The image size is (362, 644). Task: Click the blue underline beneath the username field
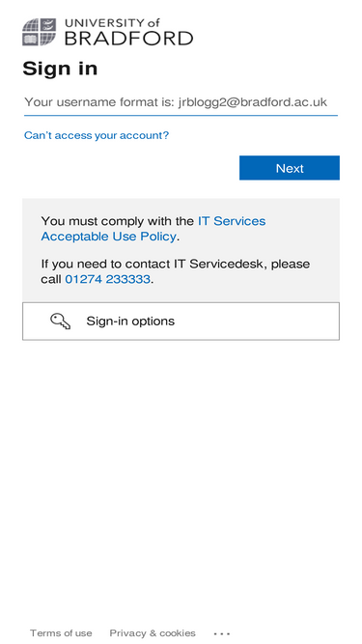click(x=181, y=116)
